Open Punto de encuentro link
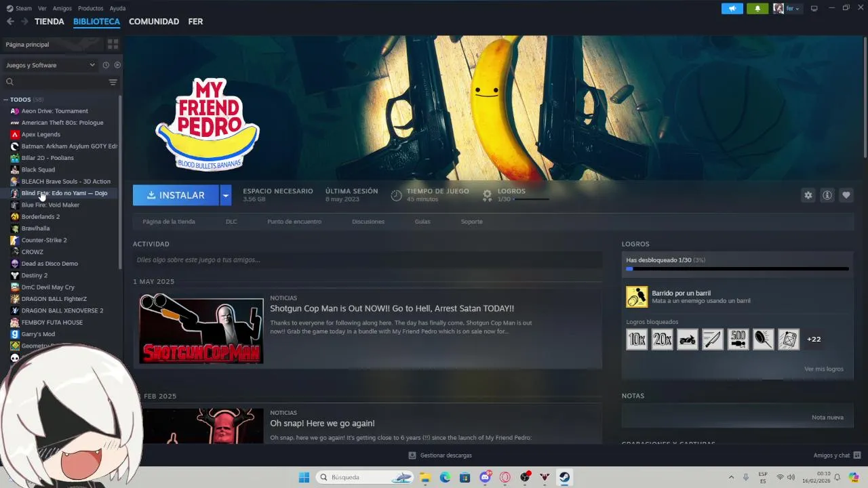This screenshot has width=868, height=488. click(x=294, y=222)
